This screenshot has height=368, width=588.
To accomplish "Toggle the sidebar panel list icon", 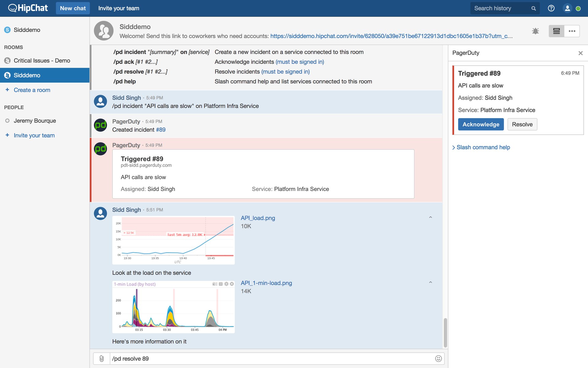I will (x=556, y=31).
